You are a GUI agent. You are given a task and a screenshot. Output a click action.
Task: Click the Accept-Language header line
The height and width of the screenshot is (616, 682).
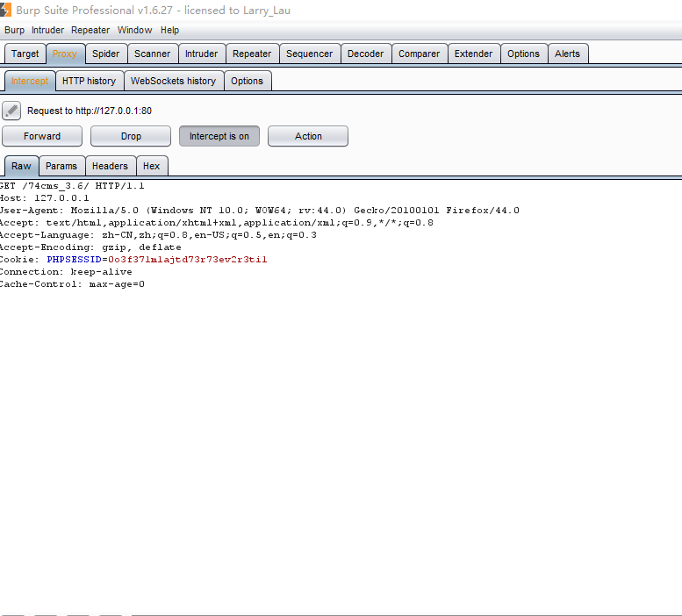point(158,235)
